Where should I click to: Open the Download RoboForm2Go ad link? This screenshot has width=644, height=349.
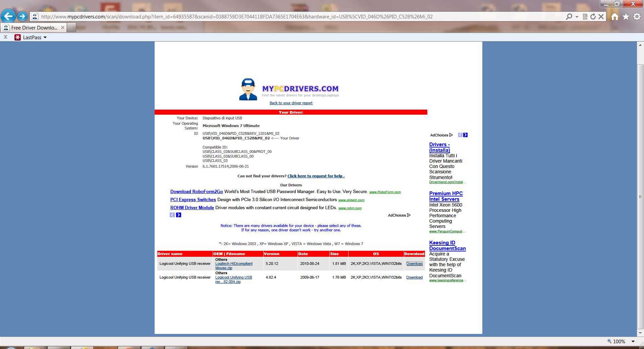197,192
